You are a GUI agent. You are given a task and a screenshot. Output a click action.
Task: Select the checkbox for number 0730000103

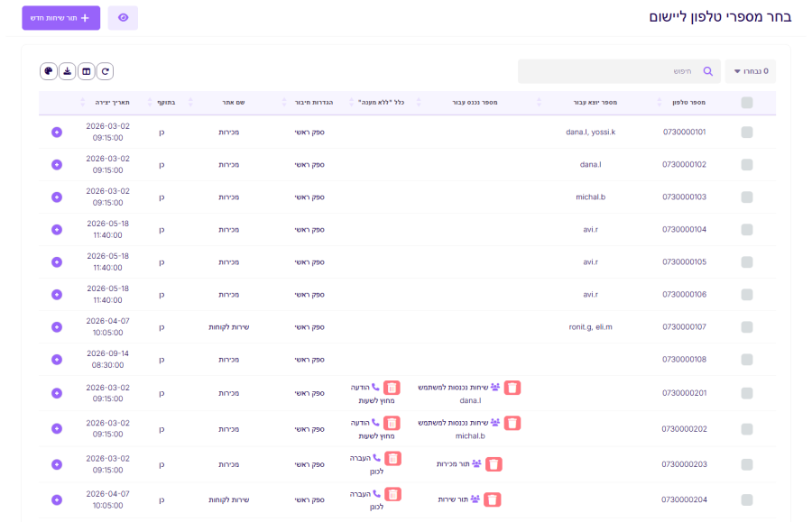click(x=747, y=197)
